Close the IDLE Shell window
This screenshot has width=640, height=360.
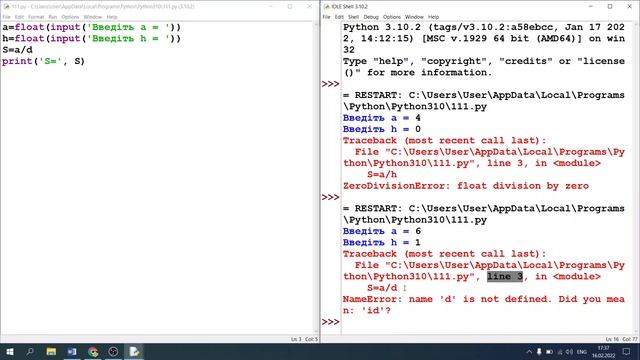click(629, 7)
